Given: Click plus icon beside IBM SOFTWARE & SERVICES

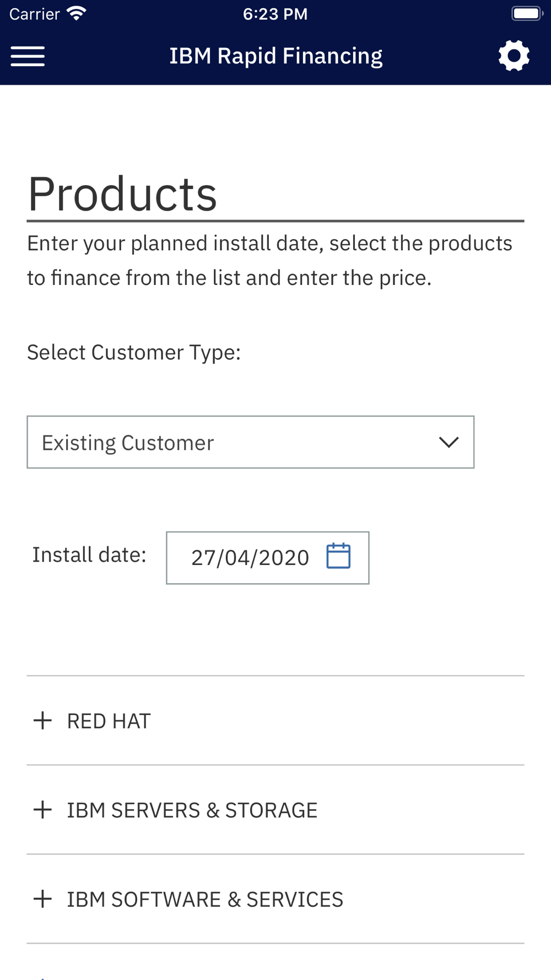Looking at the screenshot, I should (42, 899).
